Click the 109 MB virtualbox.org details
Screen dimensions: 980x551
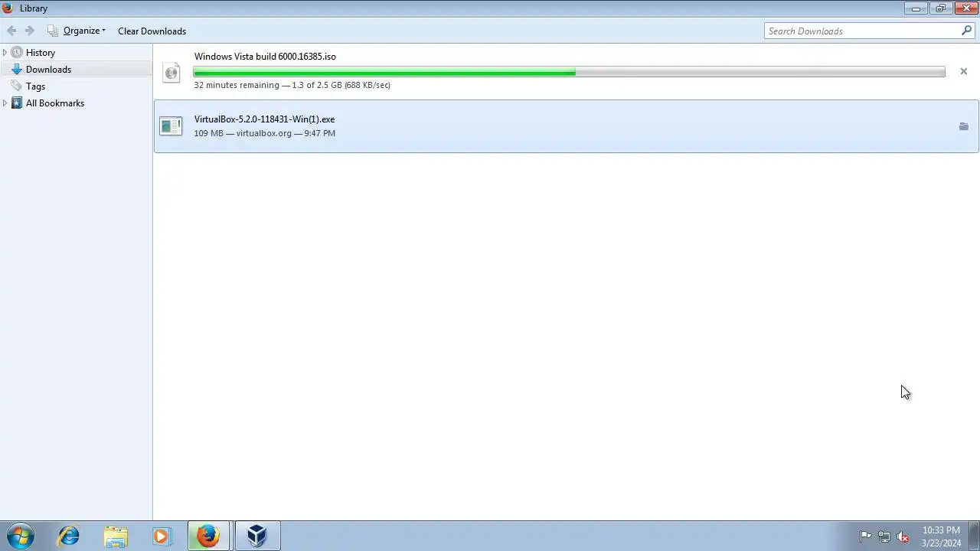(x=265, y=133)
